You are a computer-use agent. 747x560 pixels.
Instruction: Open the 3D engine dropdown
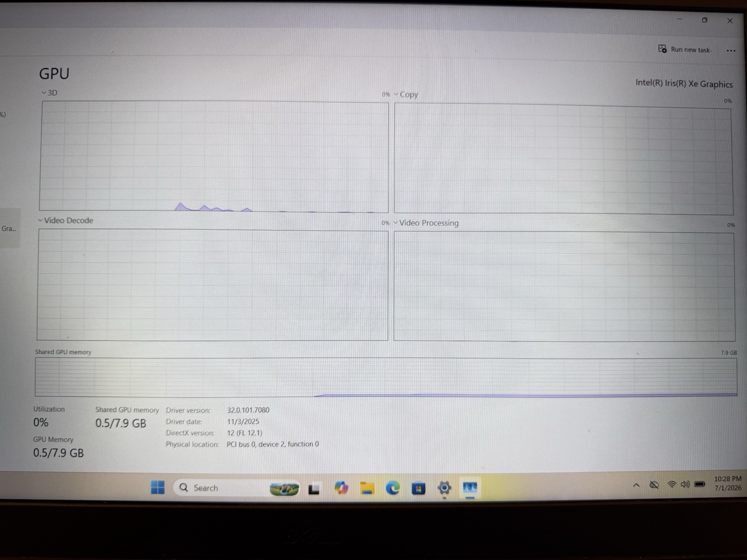pyautogui.click(x=44, y=93)
